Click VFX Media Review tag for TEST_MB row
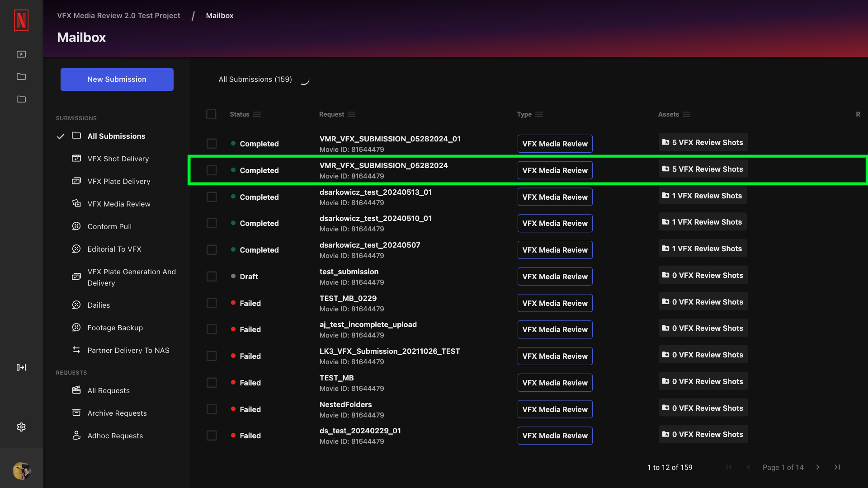 pos(555,383)
